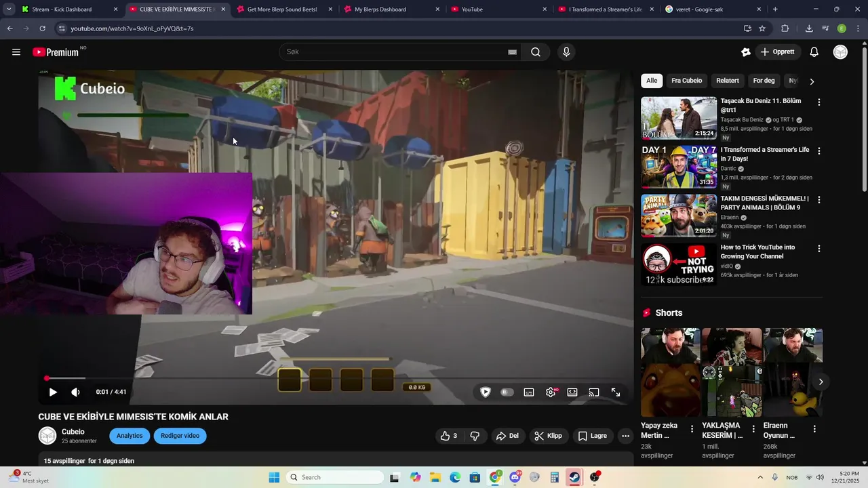
Task: Open options for How to Trick YouTube video
Action: (x=818, y=249)
